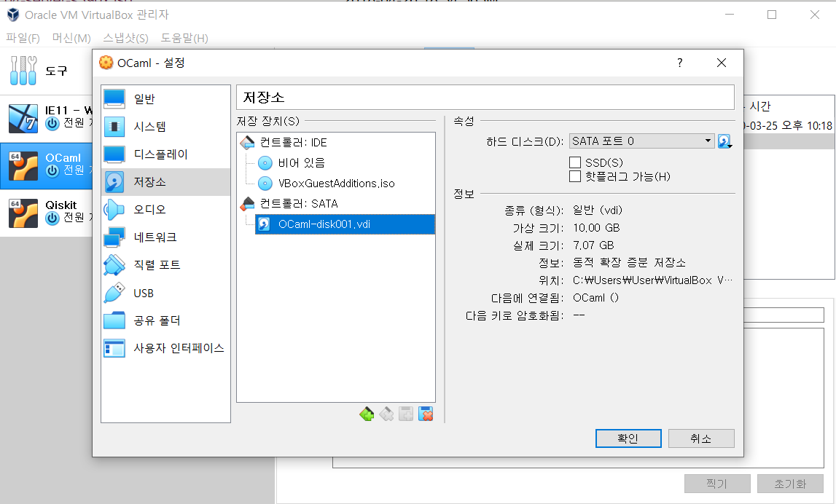Click the 가상 크기 value 10.00 GB
This screenshot has height=504, width=836.
coord(596,228)
